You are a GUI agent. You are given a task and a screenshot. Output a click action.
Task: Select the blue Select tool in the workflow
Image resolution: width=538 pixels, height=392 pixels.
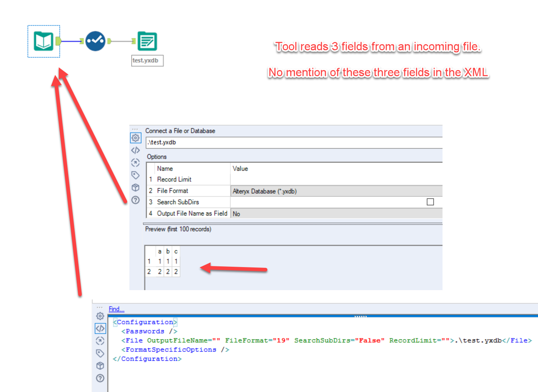(x=95, y=41)
